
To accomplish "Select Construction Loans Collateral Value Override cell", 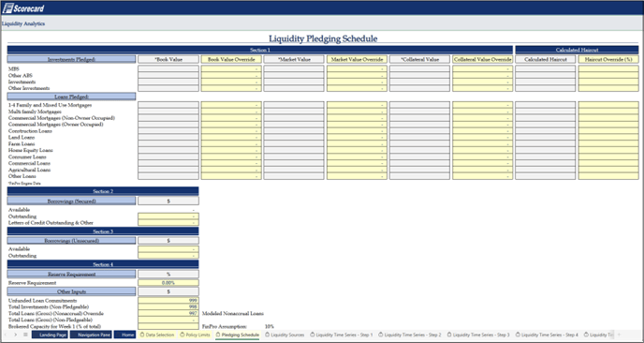I will pos(483,131).
